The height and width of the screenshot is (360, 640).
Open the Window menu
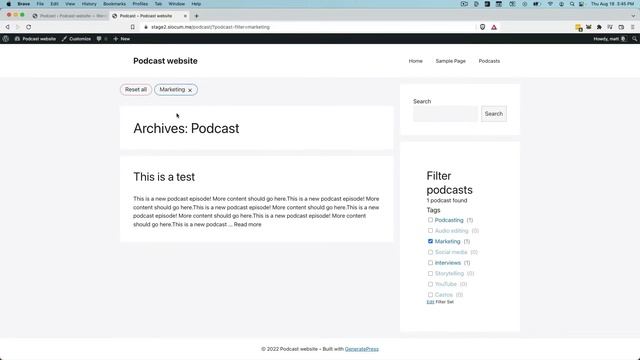(x=177, y=4)
